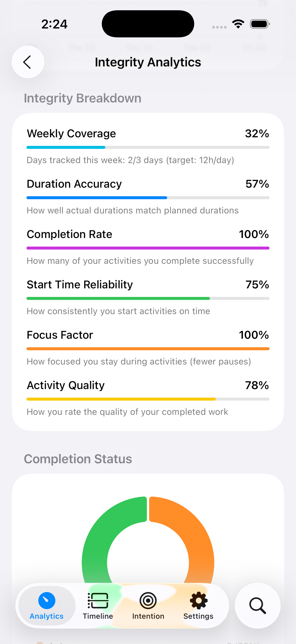Tap the Timeline list icon

coord(98,601)
